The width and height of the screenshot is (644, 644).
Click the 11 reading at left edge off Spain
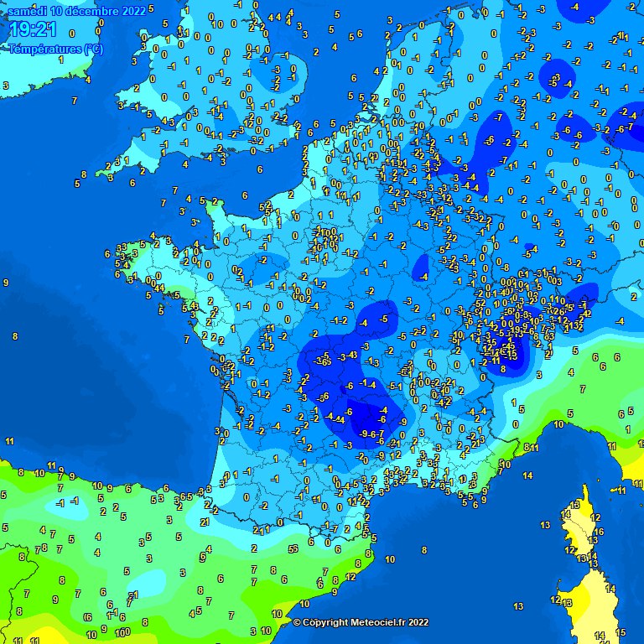(9, 441)
